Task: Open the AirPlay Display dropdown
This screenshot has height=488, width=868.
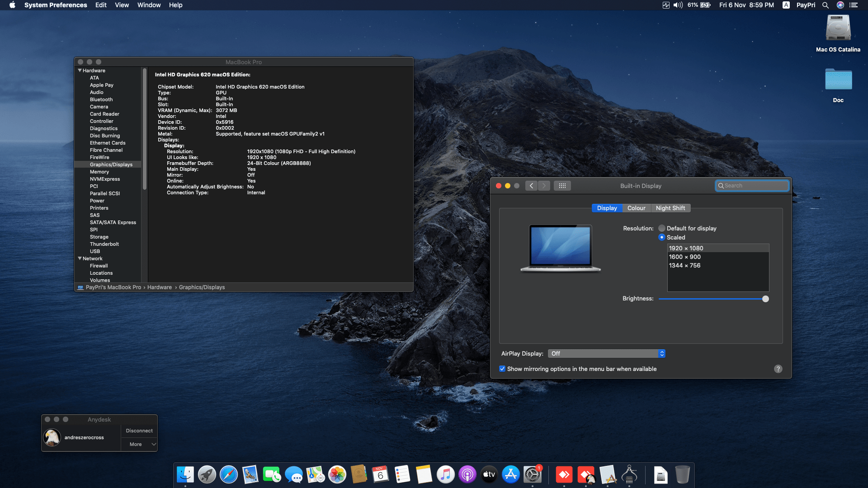Action: [606, 353]
